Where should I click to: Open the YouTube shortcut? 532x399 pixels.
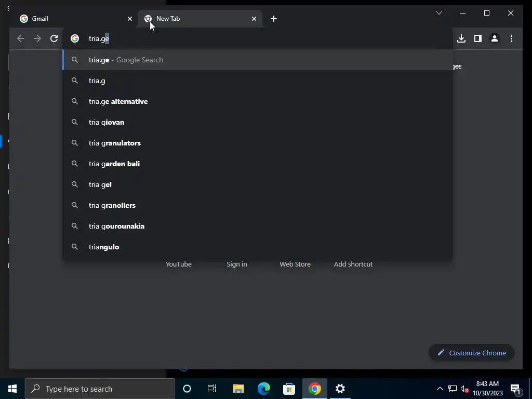pyautogui.click(x=179, y=264)
